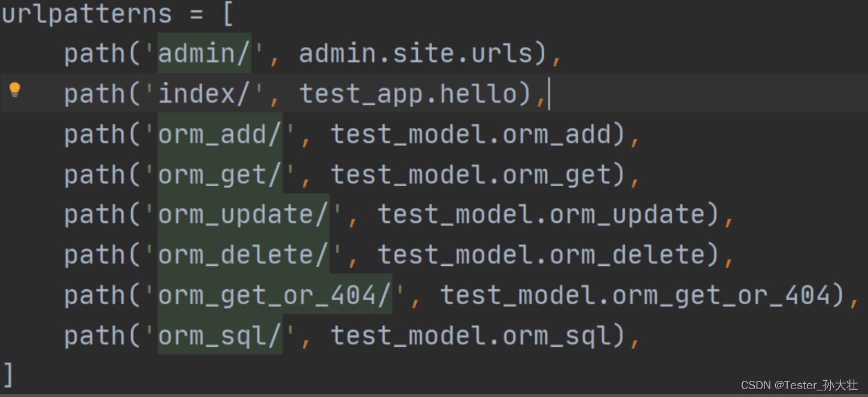The height and width of the screenshot is (397, 868).
Task: Place cursor at closing square bracket
Action: [x=8, y=375]
